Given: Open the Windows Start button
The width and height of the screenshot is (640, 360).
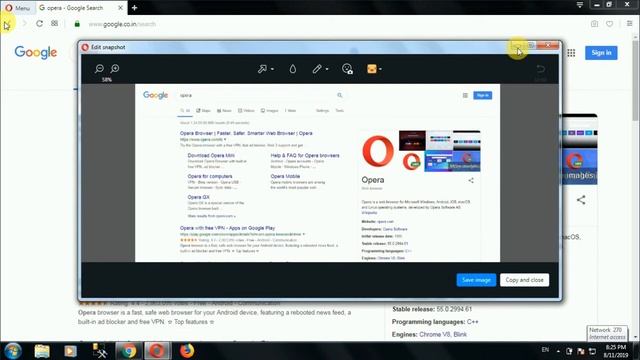Looking at the screenshot, I should (13, 351).
